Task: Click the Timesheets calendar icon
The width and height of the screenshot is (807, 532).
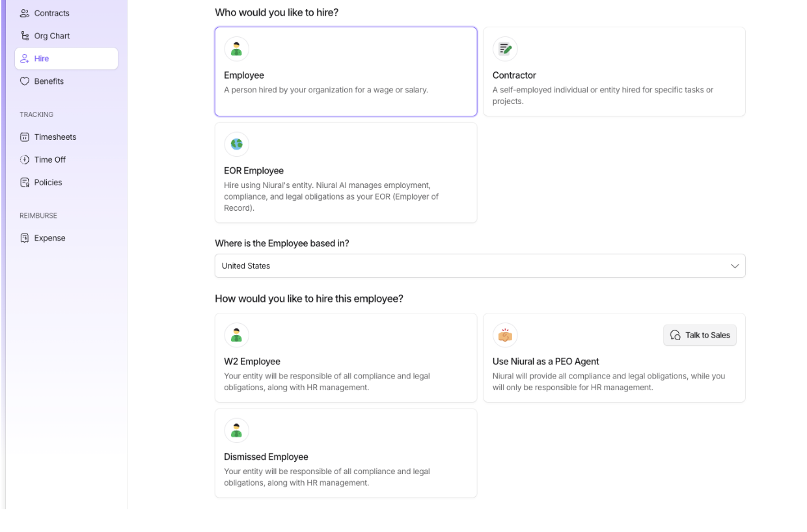Action: 25,137
